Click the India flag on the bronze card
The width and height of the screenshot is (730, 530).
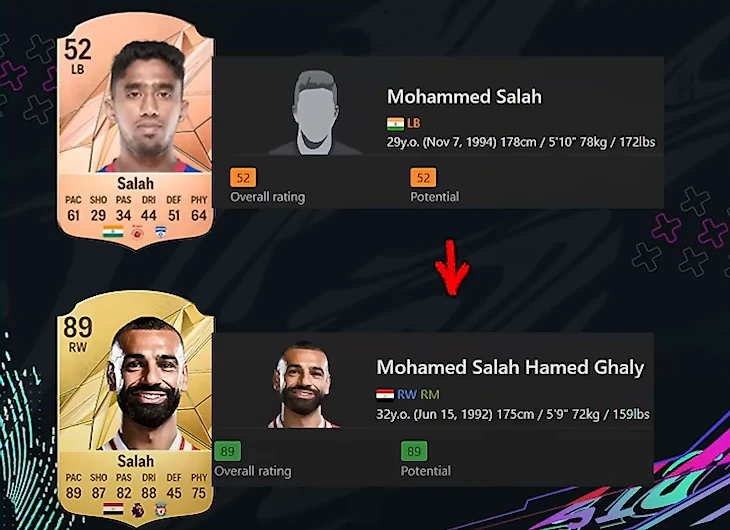pyautogui.click(x=113, y=231)
